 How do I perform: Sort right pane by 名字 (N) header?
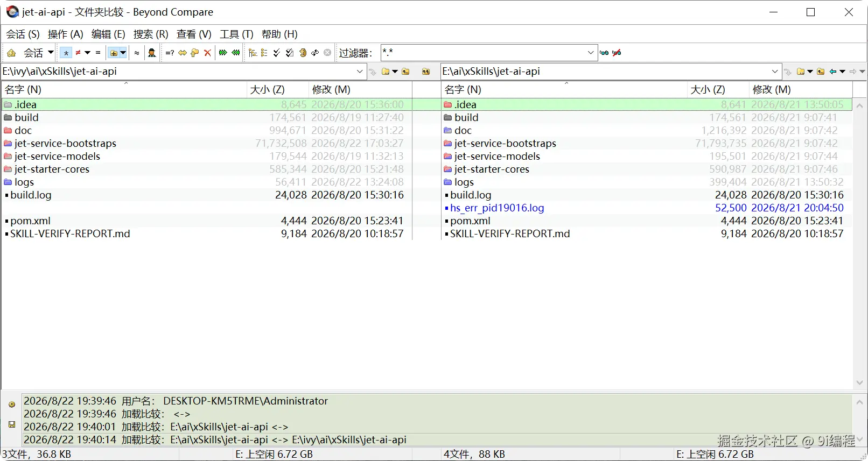click(564, 90)
